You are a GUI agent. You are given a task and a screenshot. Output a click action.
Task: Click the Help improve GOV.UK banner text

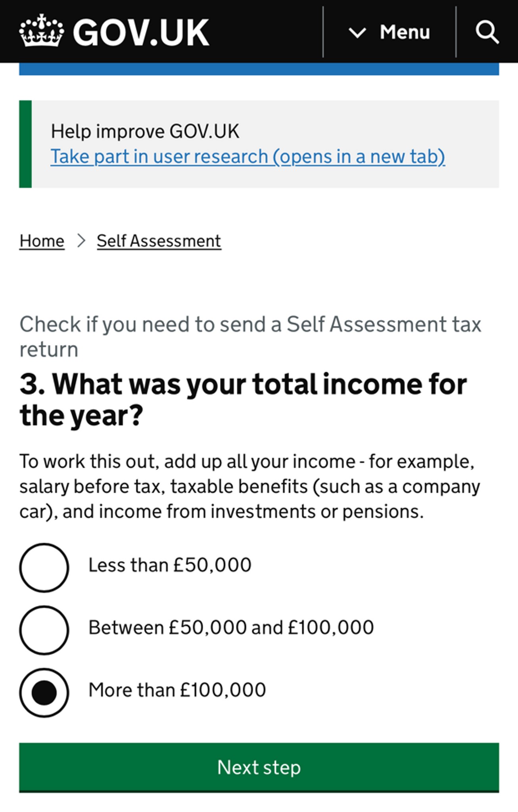pyautogui.click(x=145, y=131)
